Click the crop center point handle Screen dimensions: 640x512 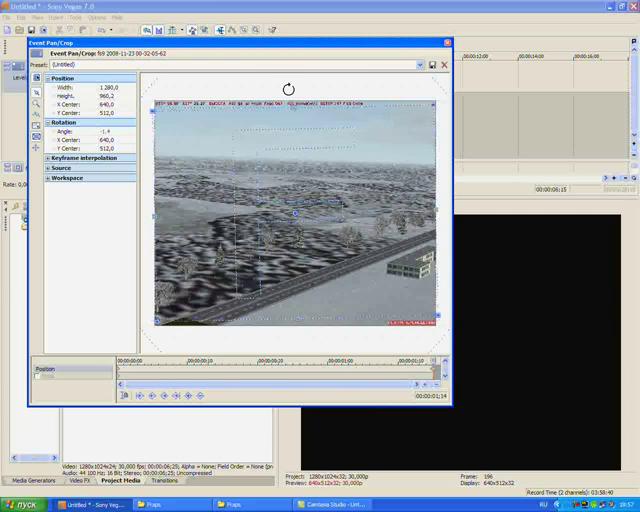point(295,213)
